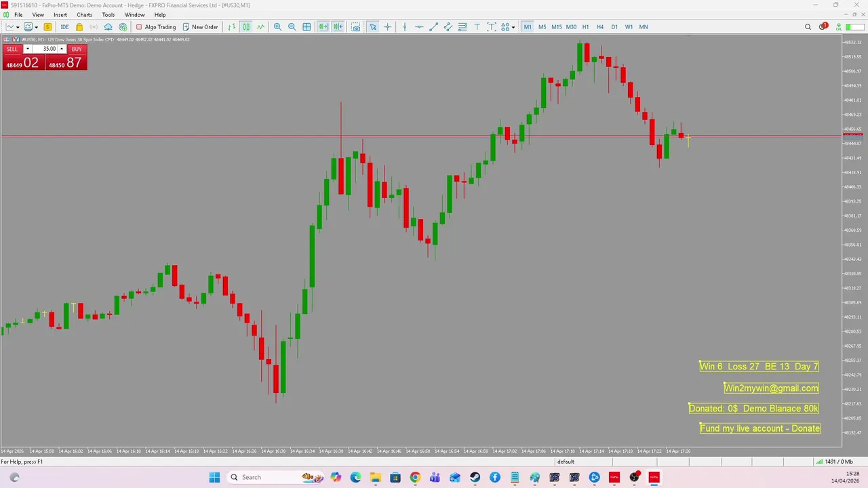This screenshot has height=488, width=868.
Task: Select the Fibonacci retracement tool
Action: pos(462,27)
